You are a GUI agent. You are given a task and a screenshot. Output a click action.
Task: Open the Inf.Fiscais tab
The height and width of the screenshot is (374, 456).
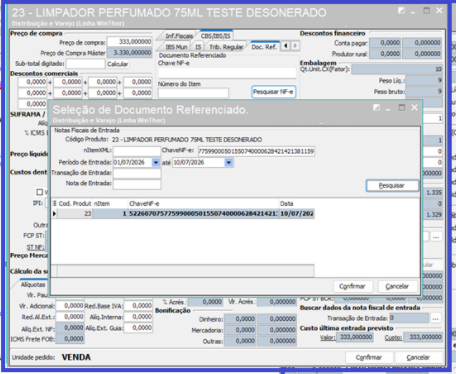[x=178, y=36]
